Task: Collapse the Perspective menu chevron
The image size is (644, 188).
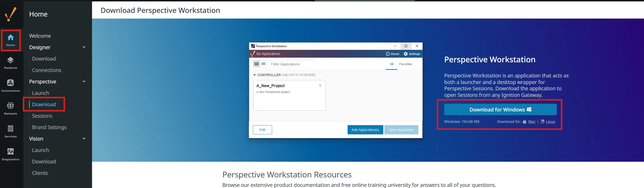Action: coord(84,81)
